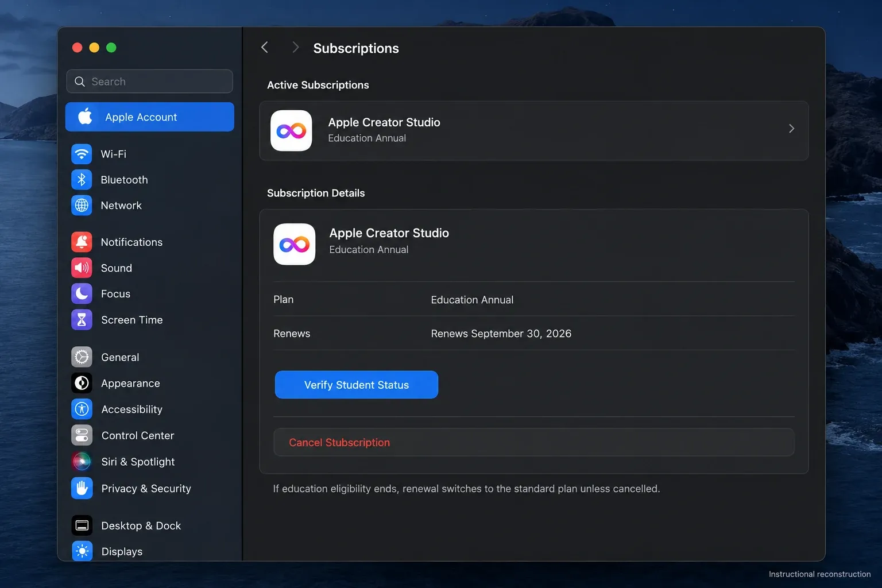Screen dimensions: 882x588
Task: Click the Desktop & Dock icon
Action: (x=82, y=525)
